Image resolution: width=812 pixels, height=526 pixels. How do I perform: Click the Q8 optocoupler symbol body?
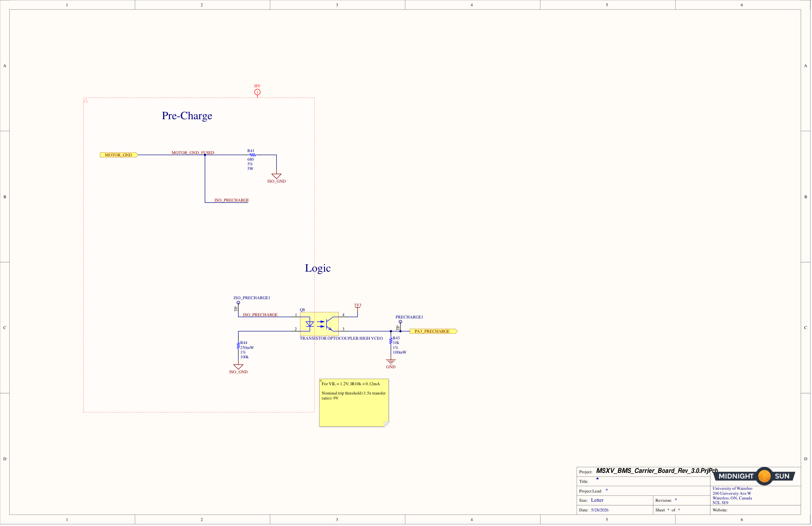pyautogui.click(x=319, y=324)
